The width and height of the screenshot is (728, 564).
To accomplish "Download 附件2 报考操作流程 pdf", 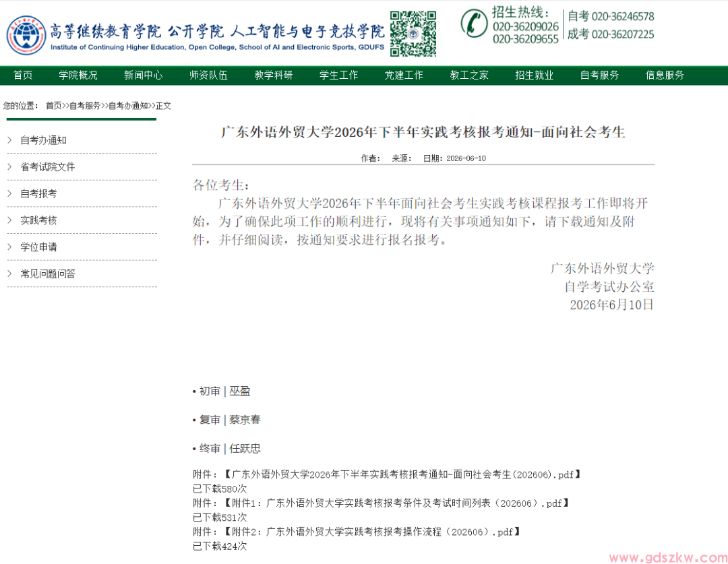I will click(371, 532).
